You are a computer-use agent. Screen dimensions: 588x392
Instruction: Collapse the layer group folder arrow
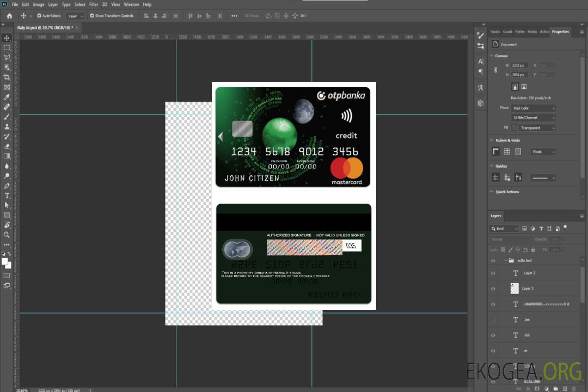505,260
